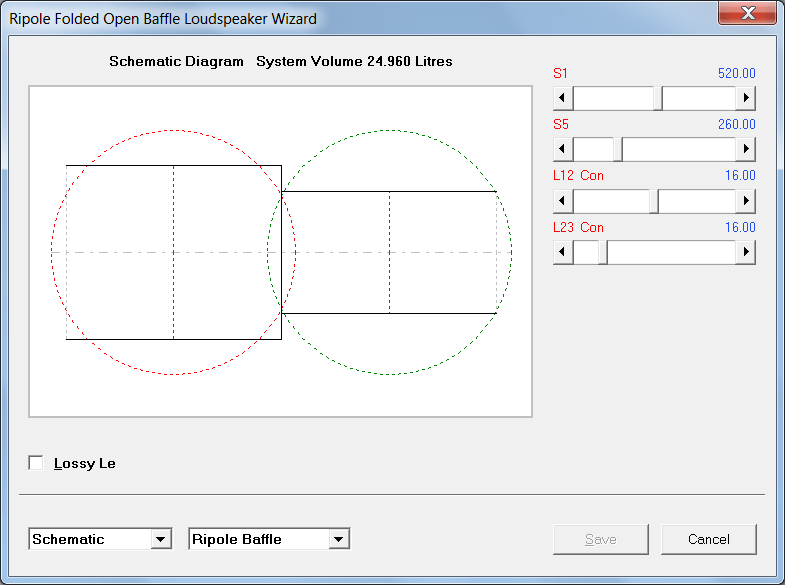Click the L23 label
Image resolution: width=785 pixels, height=585 pixels.
click(563, 228)
